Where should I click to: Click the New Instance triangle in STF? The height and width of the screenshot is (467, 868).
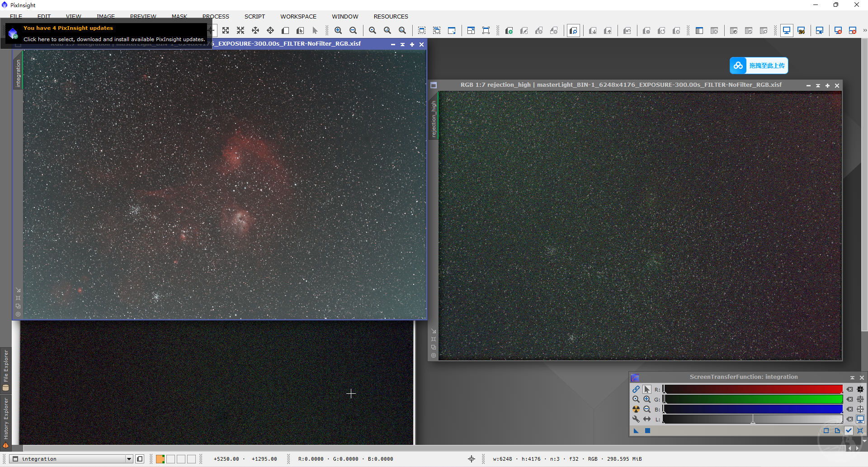click(x=636, y=431)
